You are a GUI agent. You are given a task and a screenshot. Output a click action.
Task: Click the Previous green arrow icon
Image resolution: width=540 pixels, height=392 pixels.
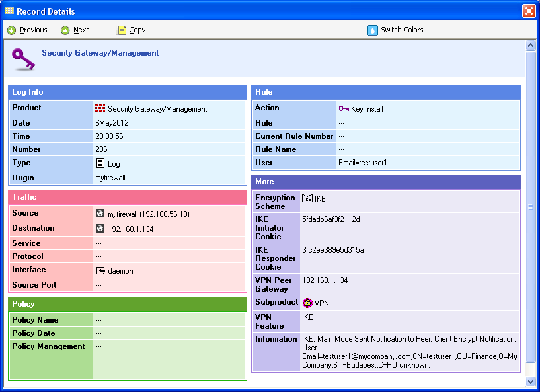[x=11, y=30]
